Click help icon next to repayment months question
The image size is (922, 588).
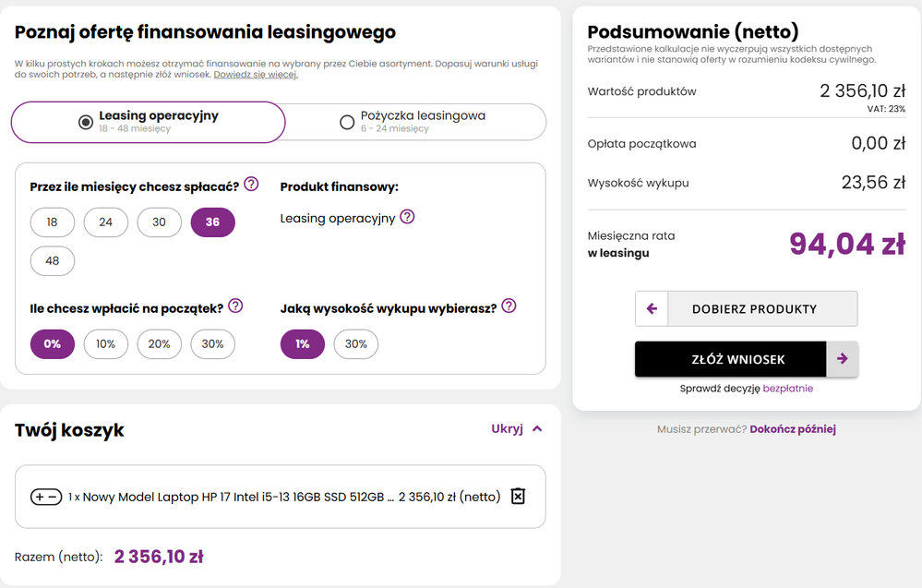coord(251,185)
